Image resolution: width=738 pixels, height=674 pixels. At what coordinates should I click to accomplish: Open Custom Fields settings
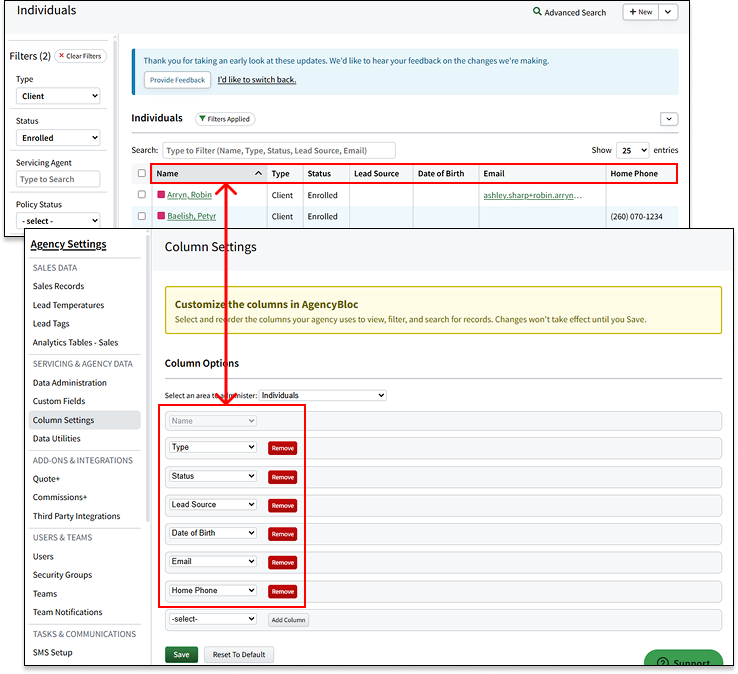(x=59, y=401)
